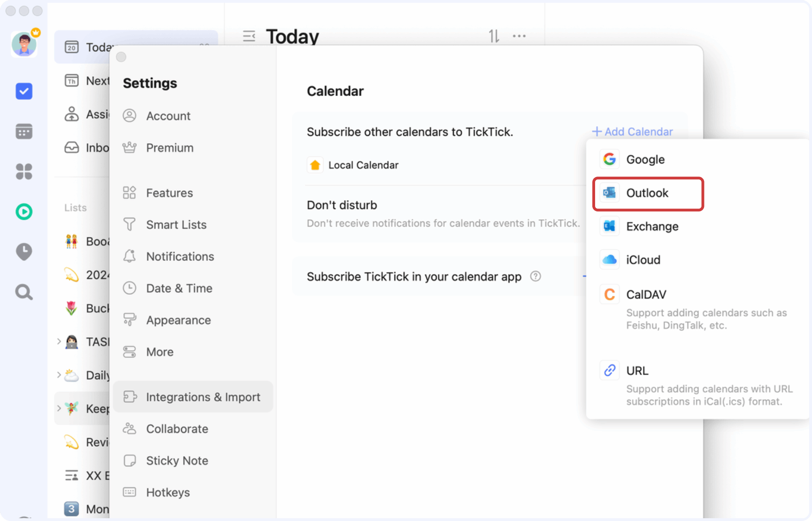Click the sort arrows icon near Today
This screenshot has height=521, width=812.
[x=494, y=36]
